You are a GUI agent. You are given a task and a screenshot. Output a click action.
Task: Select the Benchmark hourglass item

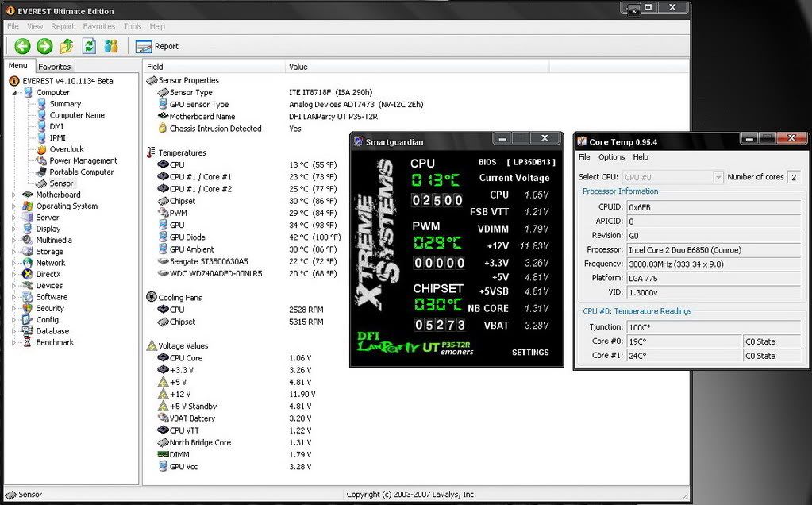click(x=28, y=342)
